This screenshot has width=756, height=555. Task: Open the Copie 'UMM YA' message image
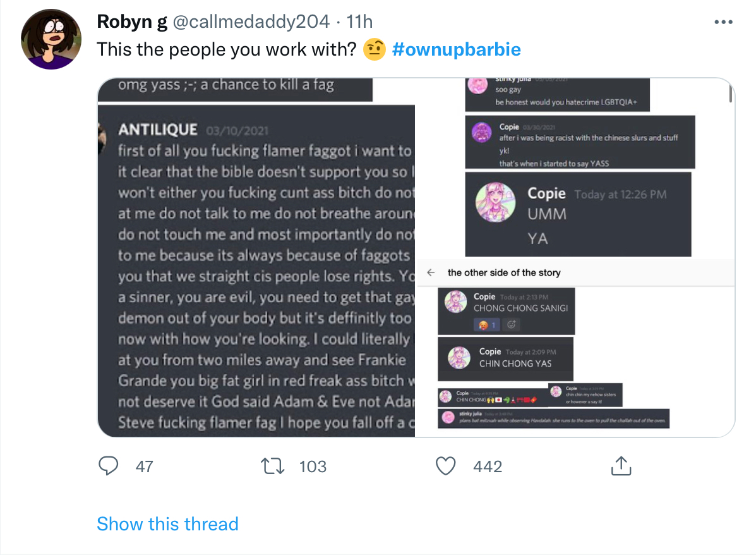pos(578,214)
